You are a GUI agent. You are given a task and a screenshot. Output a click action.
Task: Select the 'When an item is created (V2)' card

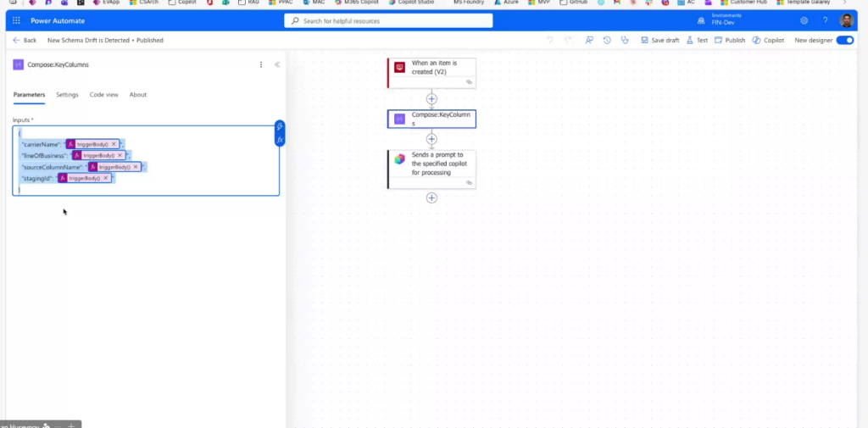click(x=431, y=73)
